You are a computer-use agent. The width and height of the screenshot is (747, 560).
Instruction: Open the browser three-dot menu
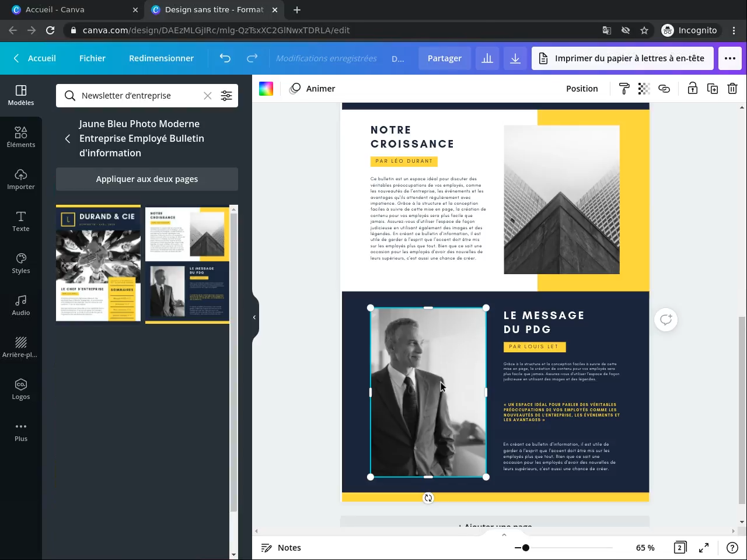tap(734, 30)
